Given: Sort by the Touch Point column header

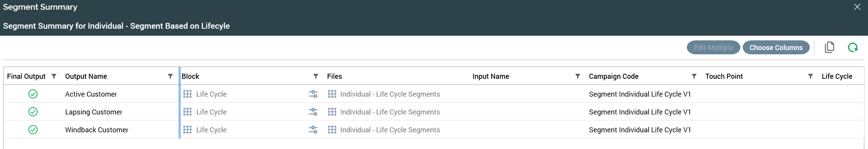Looking at the screenshot, I should (x=724, y=76).
